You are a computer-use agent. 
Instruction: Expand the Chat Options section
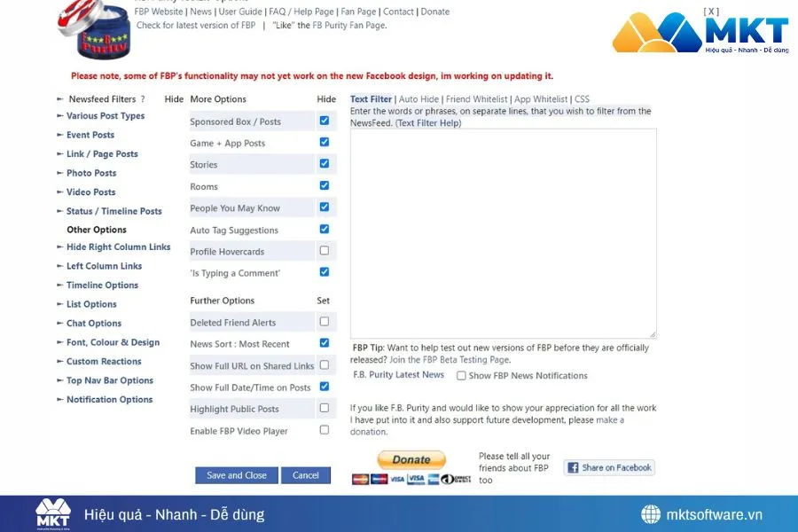coord(93,324)
